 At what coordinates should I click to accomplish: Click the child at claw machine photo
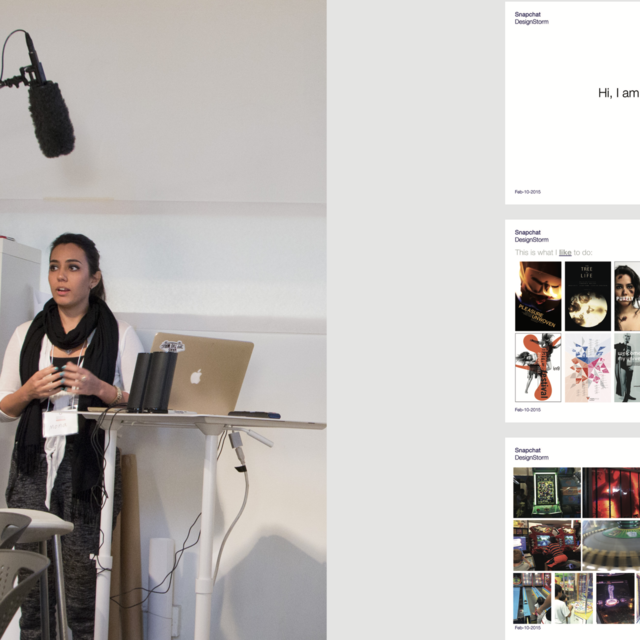pyautogui.click(x=573, y=598)
